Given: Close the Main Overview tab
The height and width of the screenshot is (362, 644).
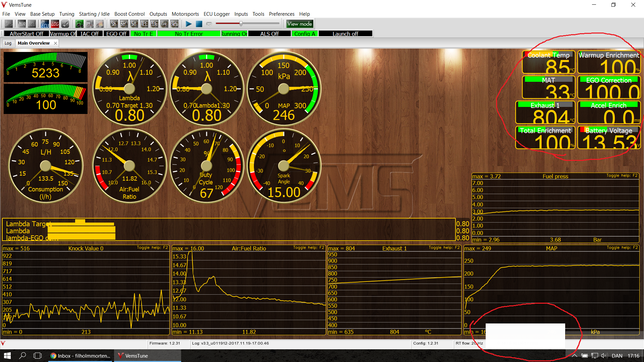Looking at the screenshot, I should [x=55, y=43].
